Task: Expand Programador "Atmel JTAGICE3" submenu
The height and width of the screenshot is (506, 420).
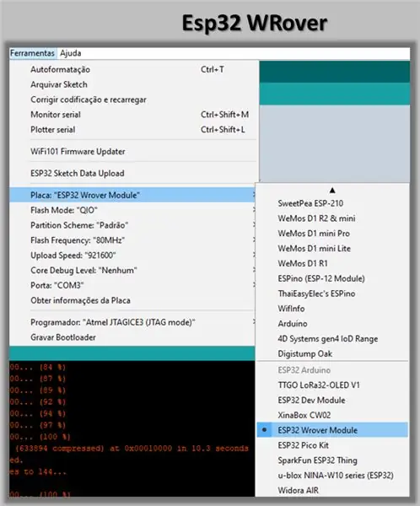Action: 132,322
